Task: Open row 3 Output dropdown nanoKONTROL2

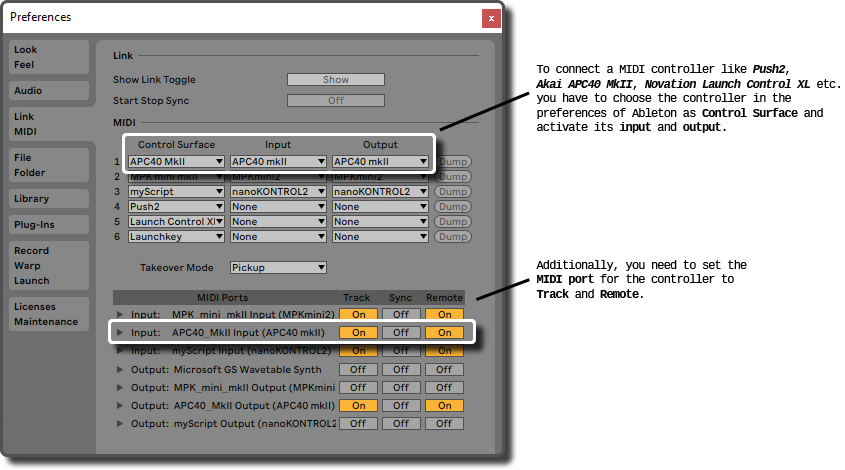Action: click(x=380, y=191)
